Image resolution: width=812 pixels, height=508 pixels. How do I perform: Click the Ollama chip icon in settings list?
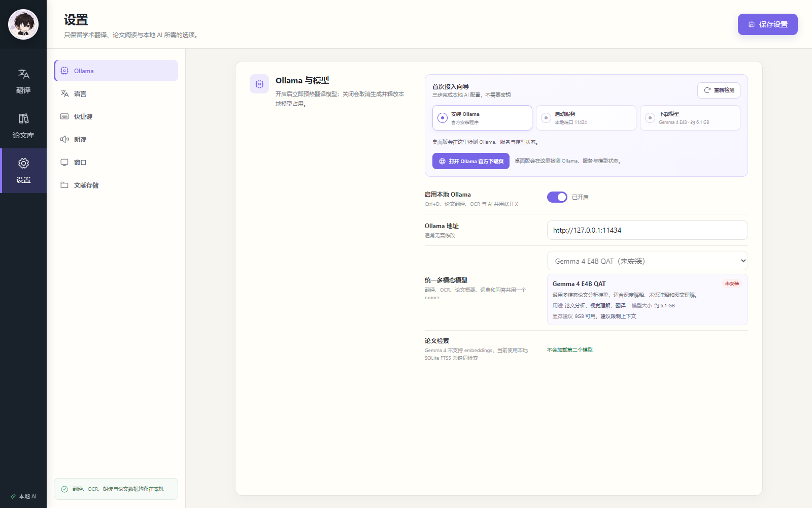click(x=64, y=71)
